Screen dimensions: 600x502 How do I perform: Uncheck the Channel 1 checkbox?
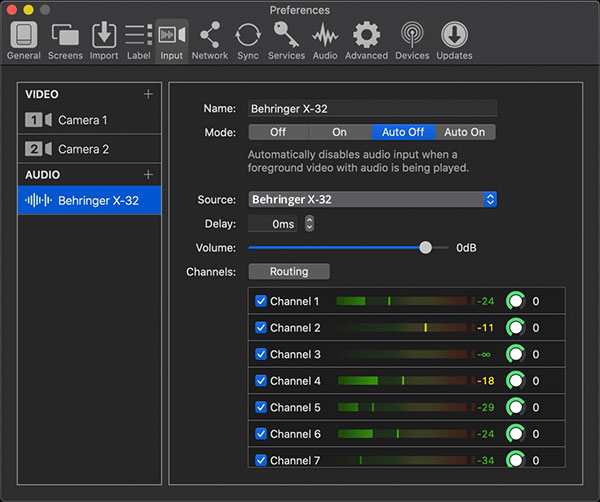click(x=261, y=301)
